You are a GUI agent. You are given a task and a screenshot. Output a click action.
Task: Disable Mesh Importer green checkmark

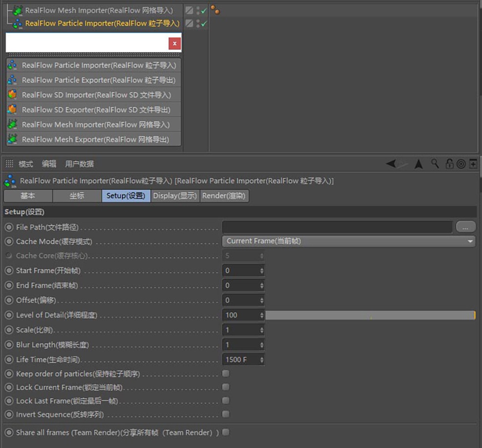tap(204, 11)
